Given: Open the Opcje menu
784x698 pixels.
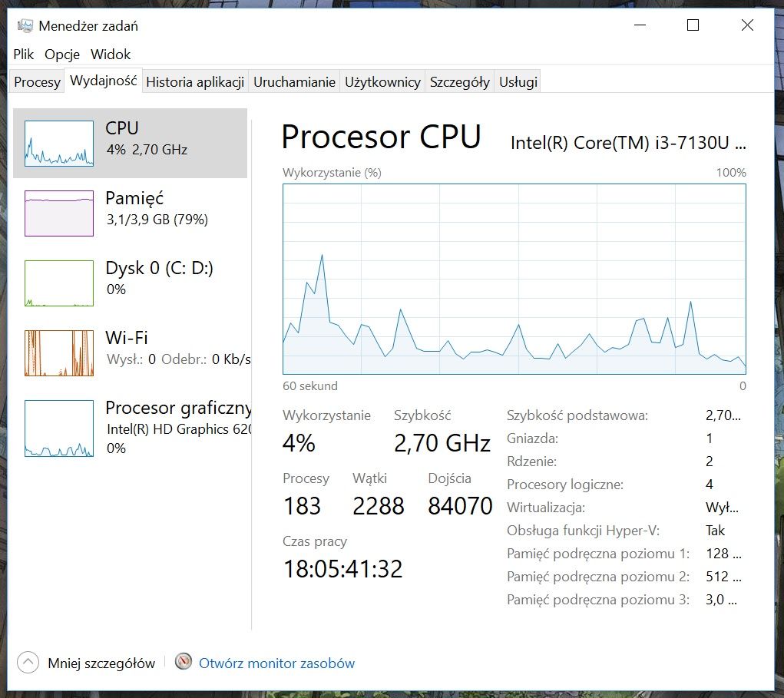Looking at the screenshot, I should click(62, 54).
